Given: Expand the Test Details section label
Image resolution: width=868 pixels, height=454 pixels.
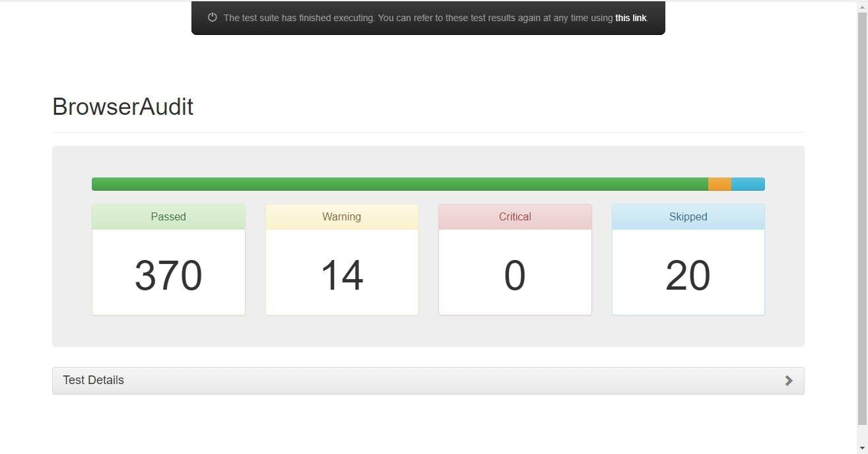Looking at the screenshot, I should 93,380.
